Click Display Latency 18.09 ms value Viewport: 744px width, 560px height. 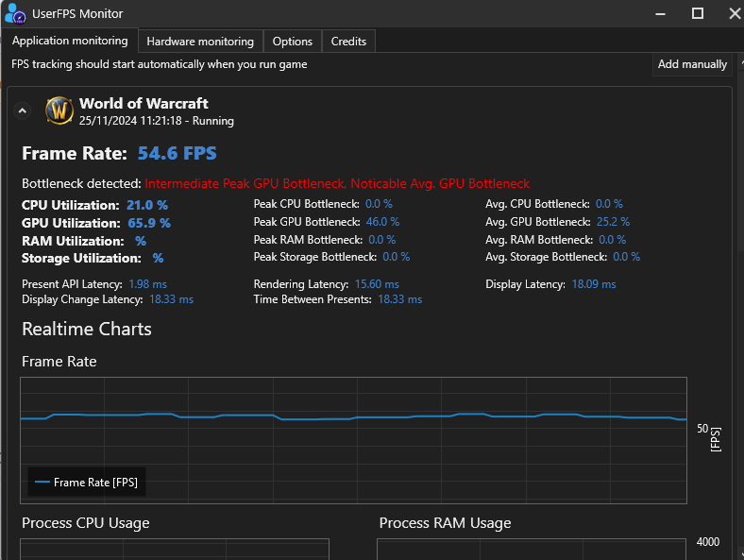(x=594, y=284)
